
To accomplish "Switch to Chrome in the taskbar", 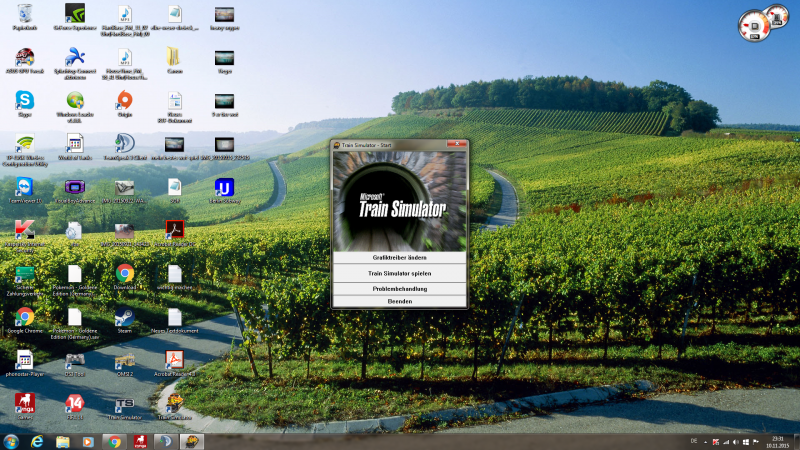I will coord(114,442).
